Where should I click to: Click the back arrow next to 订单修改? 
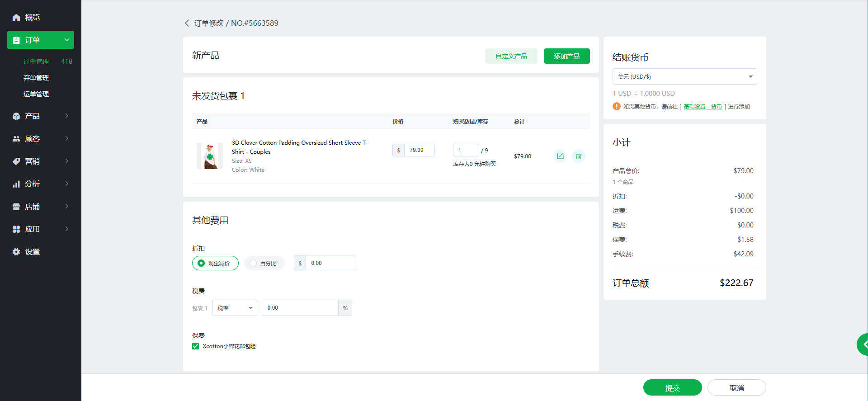(187, 23)
